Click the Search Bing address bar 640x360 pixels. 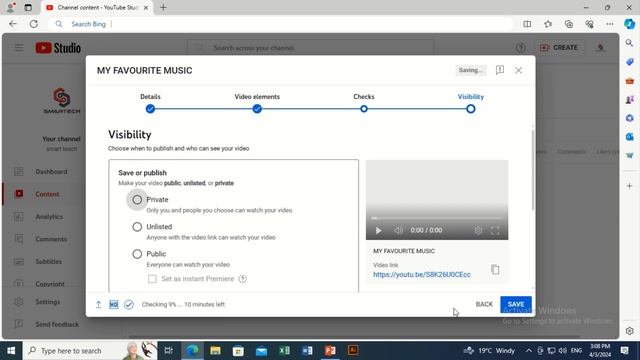[x=282, y=24]
